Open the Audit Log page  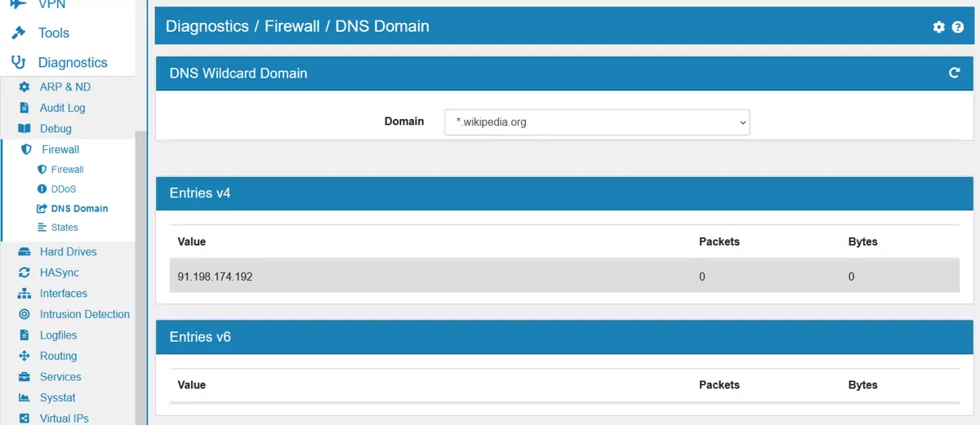[x=62, y=108]
